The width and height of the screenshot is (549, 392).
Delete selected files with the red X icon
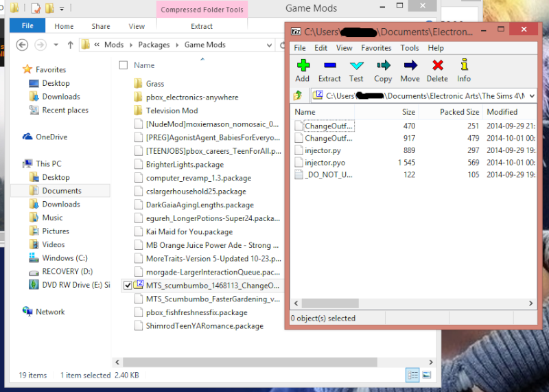(437, 71)
